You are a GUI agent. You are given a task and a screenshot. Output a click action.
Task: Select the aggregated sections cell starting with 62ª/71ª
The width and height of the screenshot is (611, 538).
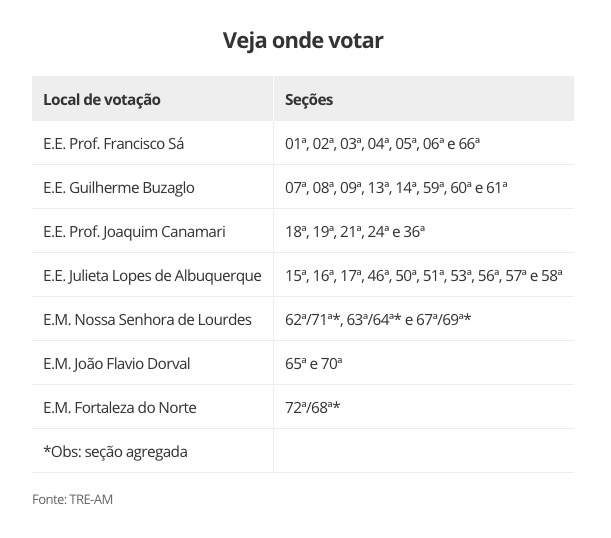tap(378, 320)
